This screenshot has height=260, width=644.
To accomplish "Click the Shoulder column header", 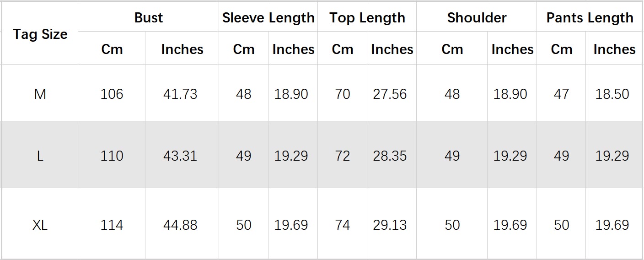I will pos(477,18).
